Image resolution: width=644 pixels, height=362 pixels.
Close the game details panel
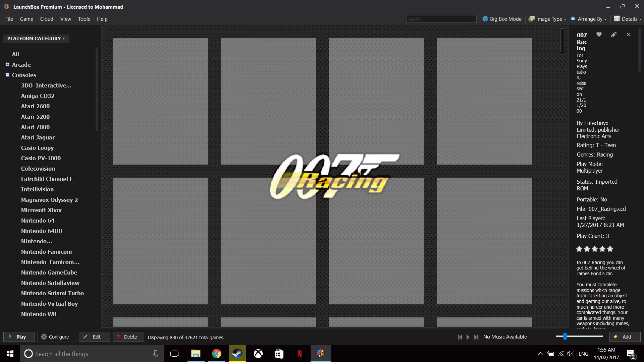[x=629, y=35]
